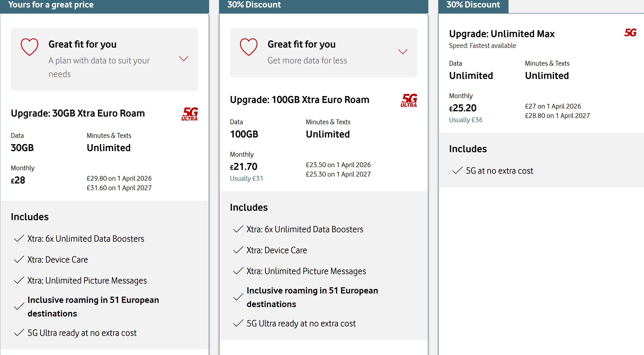This screenshot has height=355, width=644.
Task: Click the 'Usually £36' text
Action: coord(466,120)
